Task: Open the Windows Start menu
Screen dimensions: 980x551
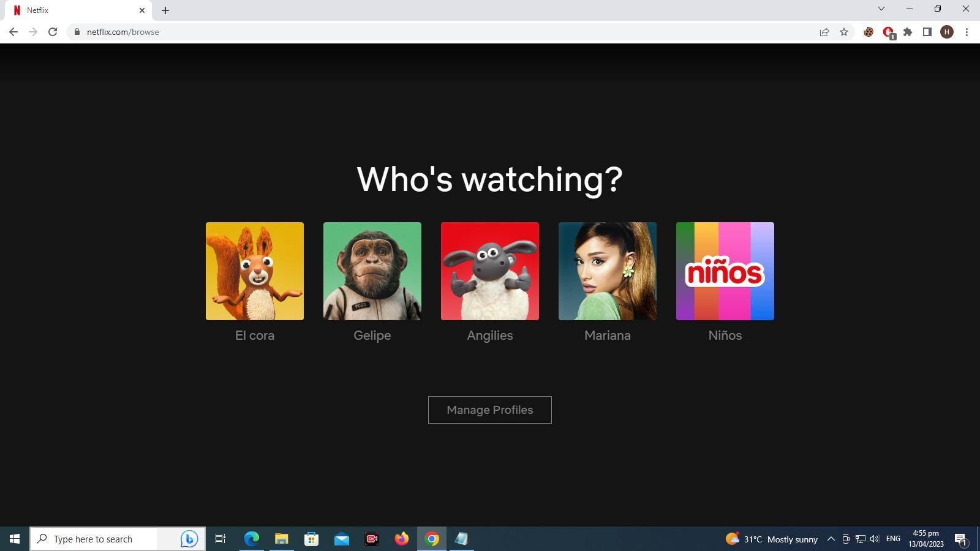Action: pyautogui.click(x=15, y=539)
